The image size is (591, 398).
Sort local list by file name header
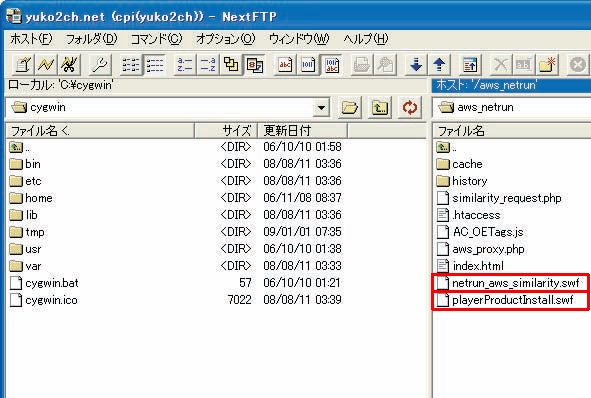pos(100,131)
